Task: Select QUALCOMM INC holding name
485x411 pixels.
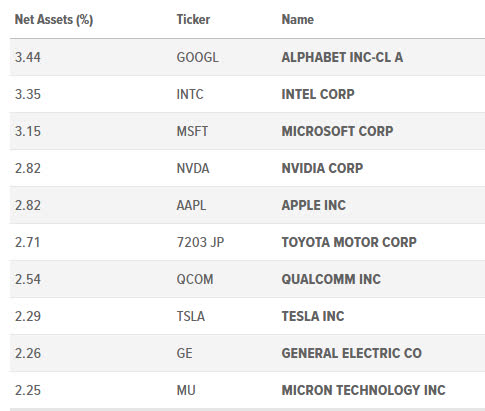Action: 331,279
